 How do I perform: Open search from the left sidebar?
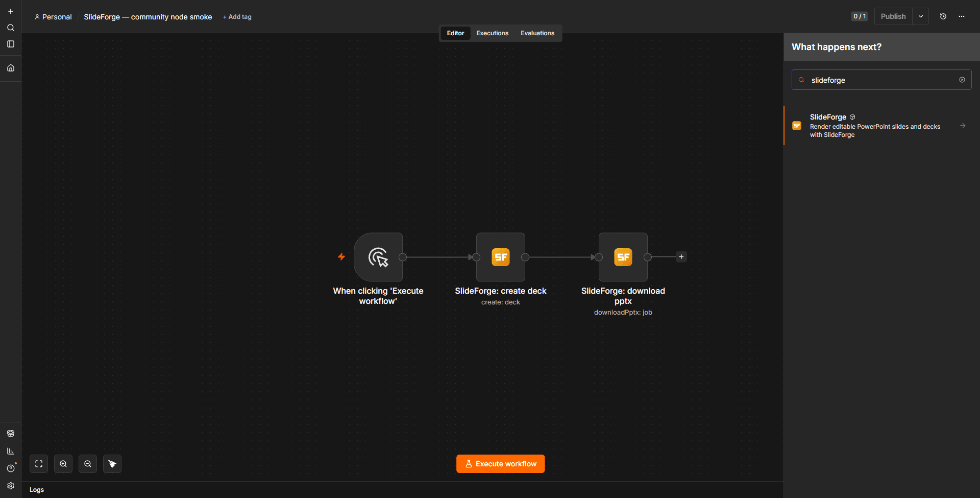(10, 28)
